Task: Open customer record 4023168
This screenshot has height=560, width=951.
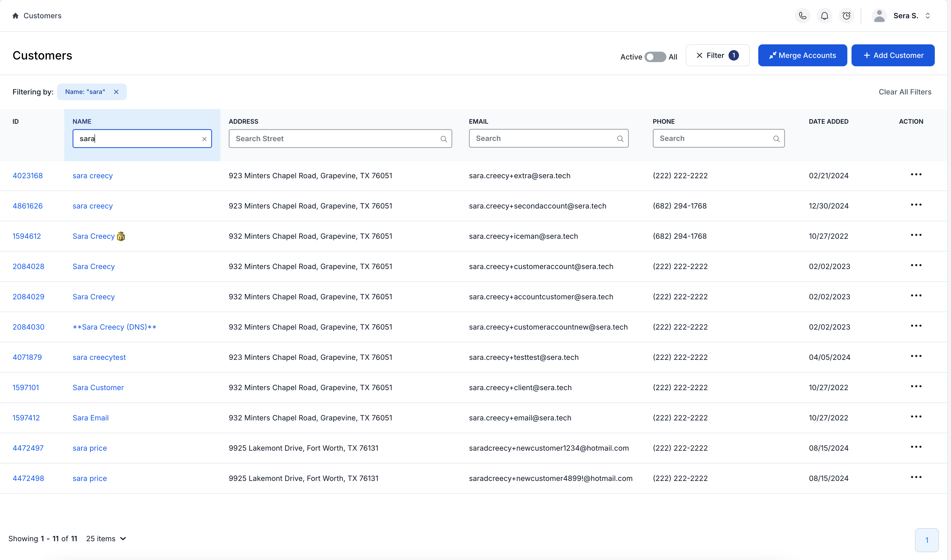Action: click(28, 175)
